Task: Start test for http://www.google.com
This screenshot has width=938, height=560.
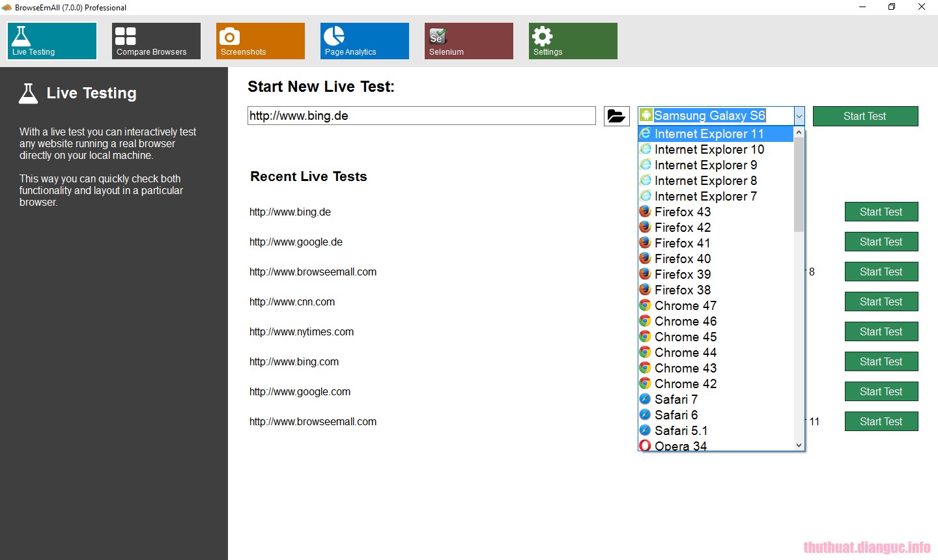Action: tap(881, 391)
